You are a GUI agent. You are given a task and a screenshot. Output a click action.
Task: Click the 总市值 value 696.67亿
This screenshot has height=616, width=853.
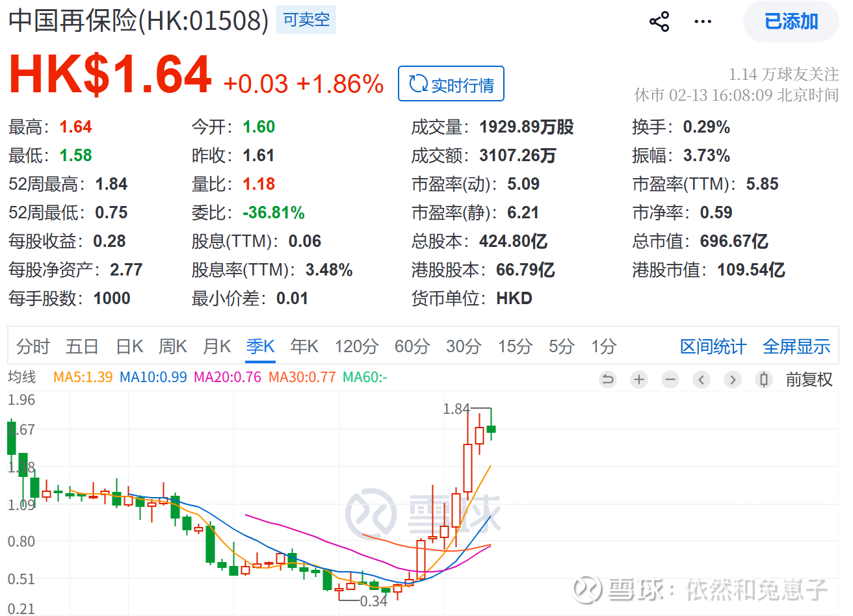(734, 241)
